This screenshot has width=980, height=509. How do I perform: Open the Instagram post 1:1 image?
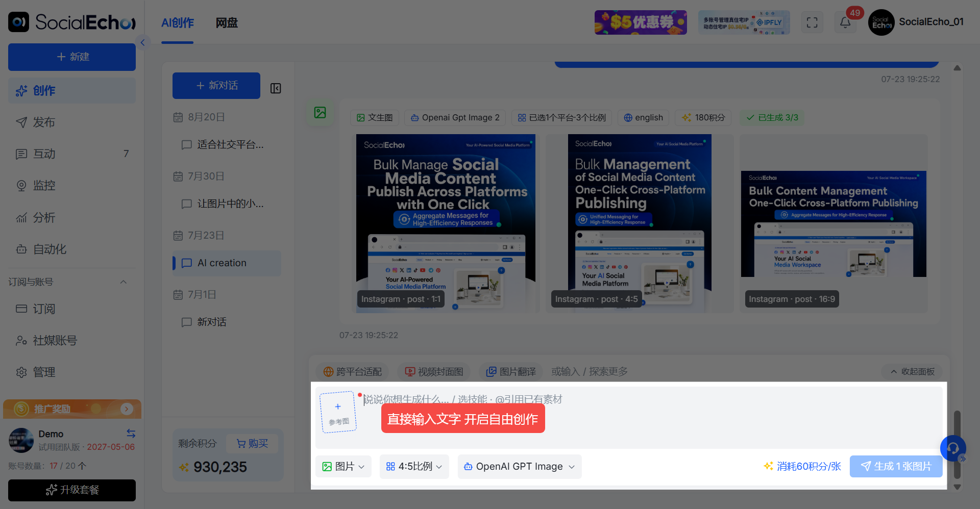point(446,222)
